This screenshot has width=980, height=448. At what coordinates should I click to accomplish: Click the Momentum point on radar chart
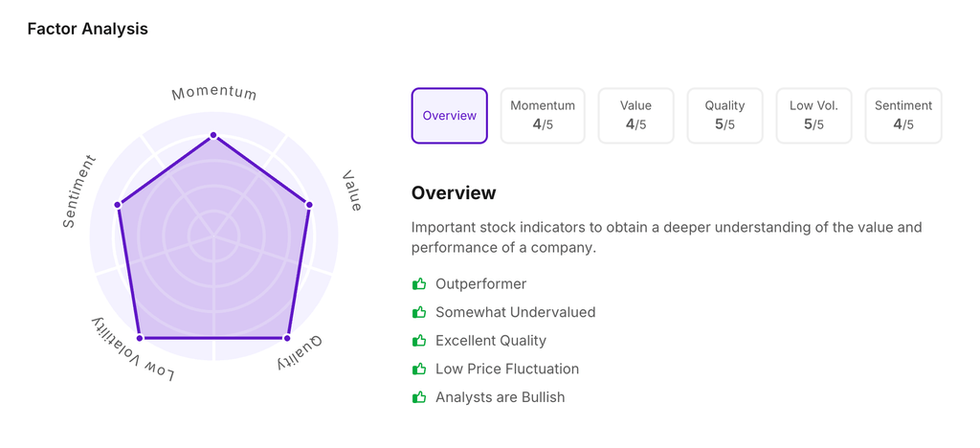pyautogui.click(x=213, y=135)
